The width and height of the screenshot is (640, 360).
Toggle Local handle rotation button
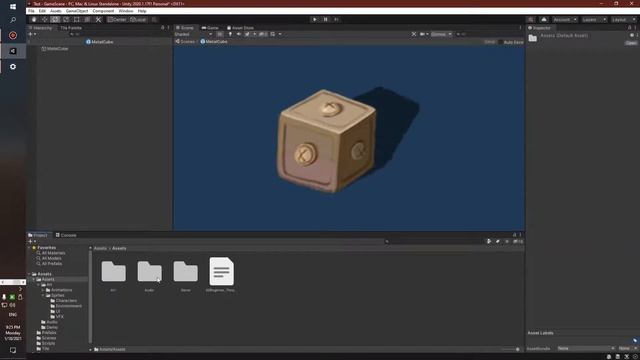[x=138, y=20]
